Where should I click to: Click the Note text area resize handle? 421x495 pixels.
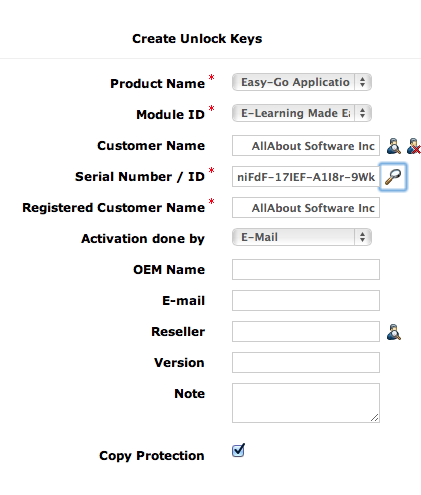(x=375, y=418)
